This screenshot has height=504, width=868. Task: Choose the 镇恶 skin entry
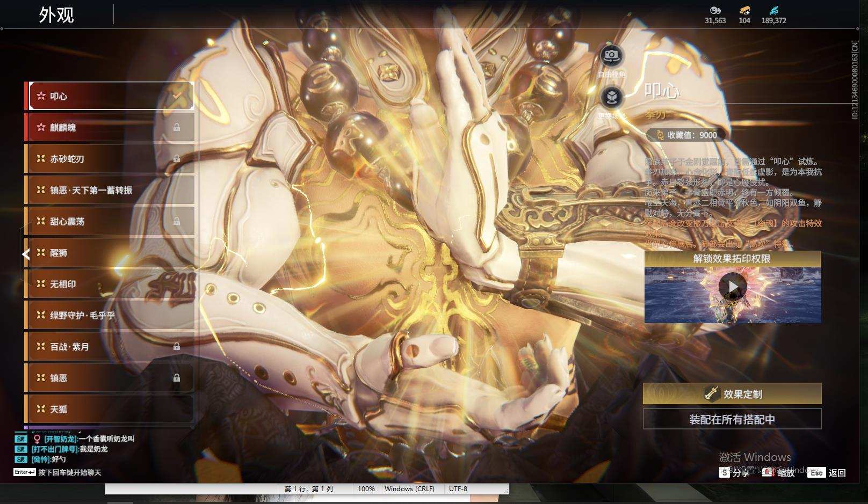pyautogui.click(x=111, y=378)
